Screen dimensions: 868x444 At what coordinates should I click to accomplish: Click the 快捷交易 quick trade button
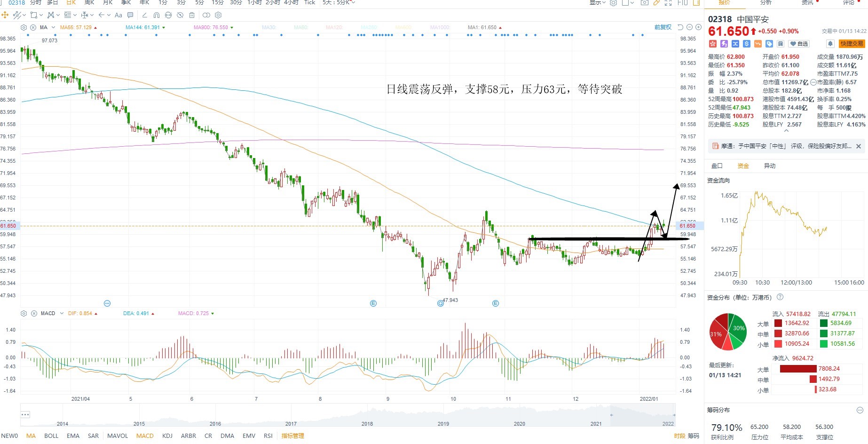point(852,44)
